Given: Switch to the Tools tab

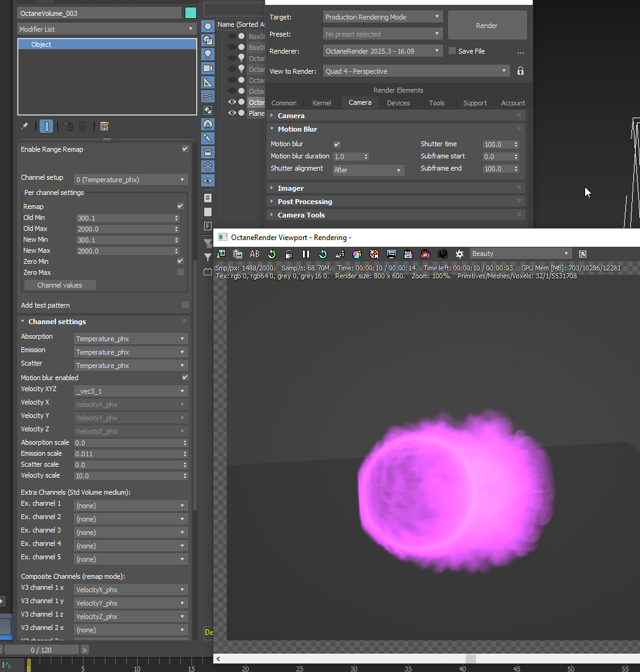Looking at the screenshot, I should [x=437, y=103].
